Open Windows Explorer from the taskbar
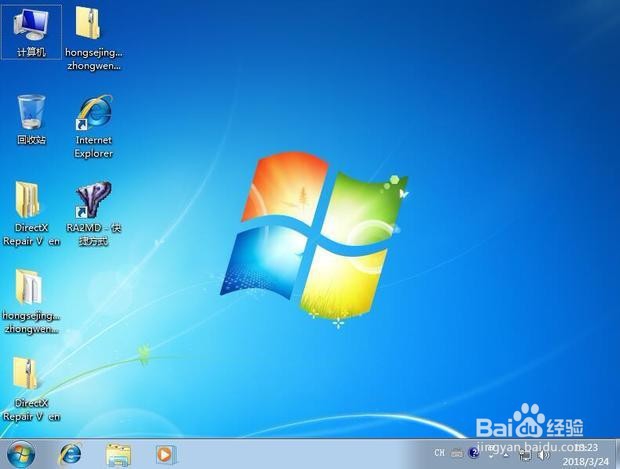 [118, 455]
